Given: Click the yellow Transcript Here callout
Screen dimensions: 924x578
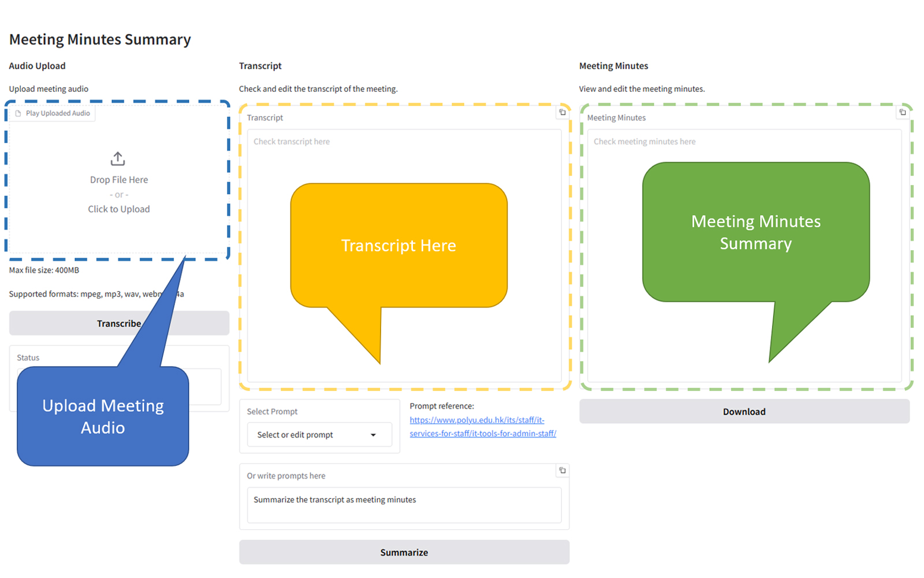Looking at the screenshot, I should [398, 246].
